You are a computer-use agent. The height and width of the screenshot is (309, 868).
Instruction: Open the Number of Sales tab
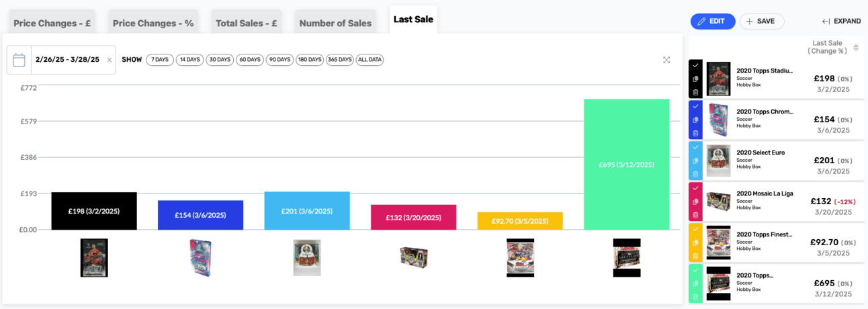(335, 24)
